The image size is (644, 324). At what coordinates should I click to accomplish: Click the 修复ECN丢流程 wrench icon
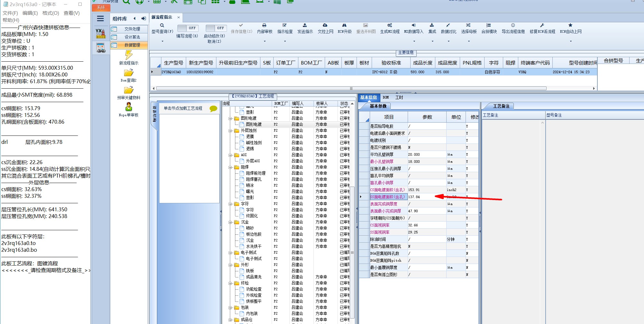(x=542, y=25)
